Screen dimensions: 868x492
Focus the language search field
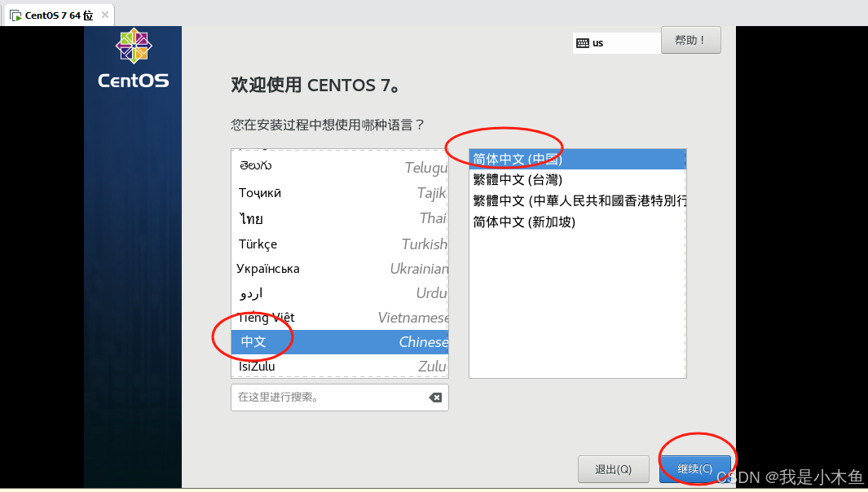pyautogui.click(x=339, y=398)
